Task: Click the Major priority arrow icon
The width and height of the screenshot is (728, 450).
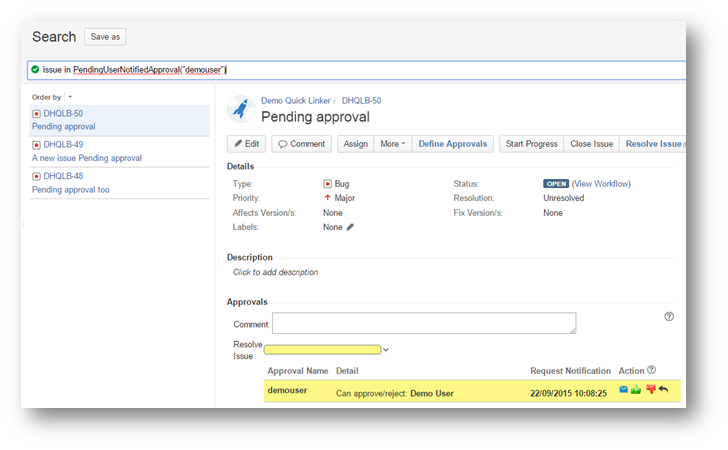Action: [327, 198]
